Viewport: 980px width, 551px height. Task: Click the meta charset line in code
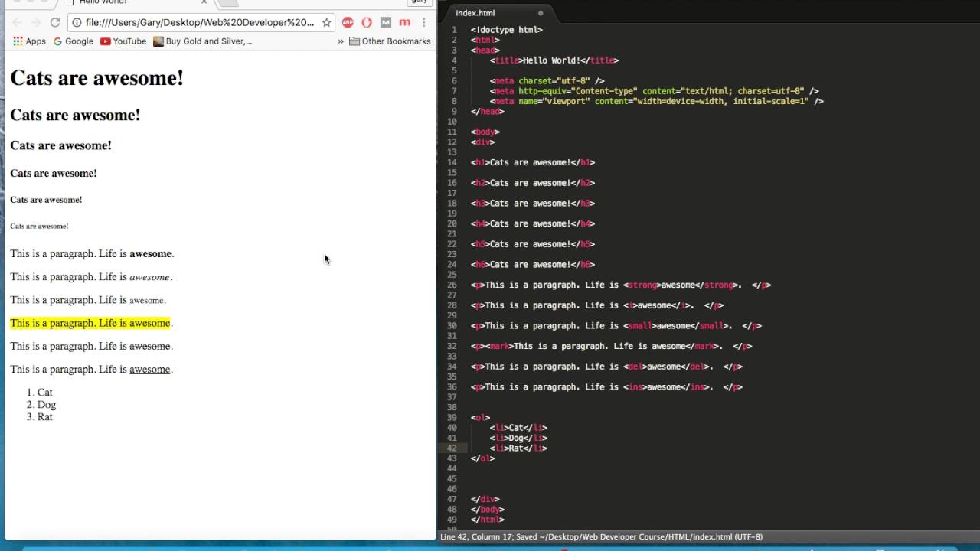click(x=547, y=81)
